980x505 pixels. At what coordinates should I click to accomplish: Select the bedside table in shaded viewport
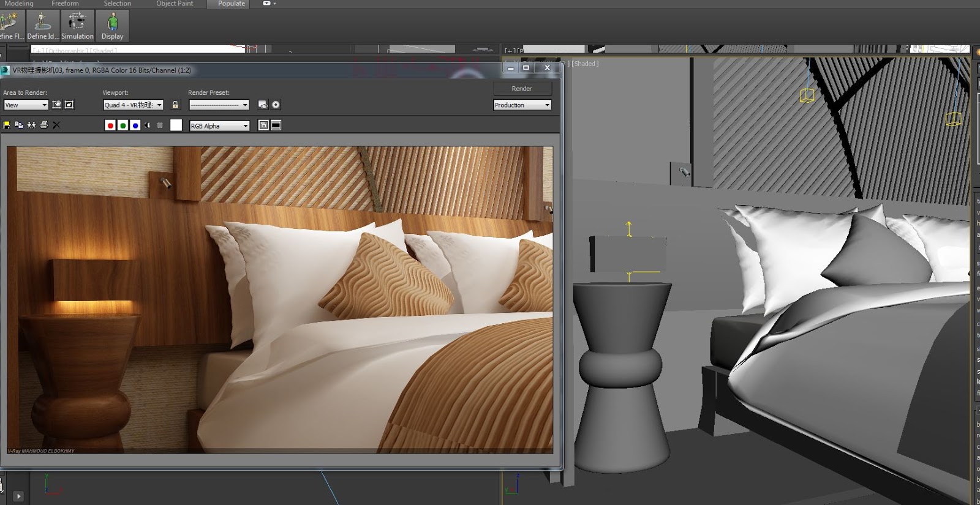click(x=622, y=376)
